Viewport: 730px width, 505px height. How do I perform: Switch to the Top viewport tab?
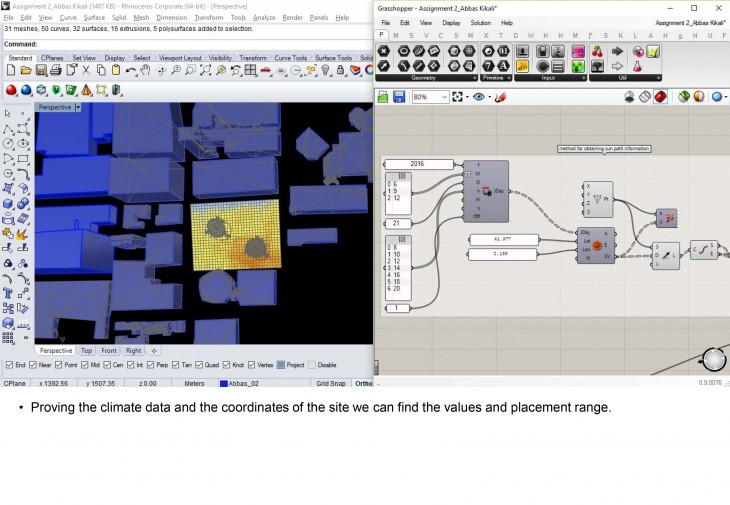(86, 351)
